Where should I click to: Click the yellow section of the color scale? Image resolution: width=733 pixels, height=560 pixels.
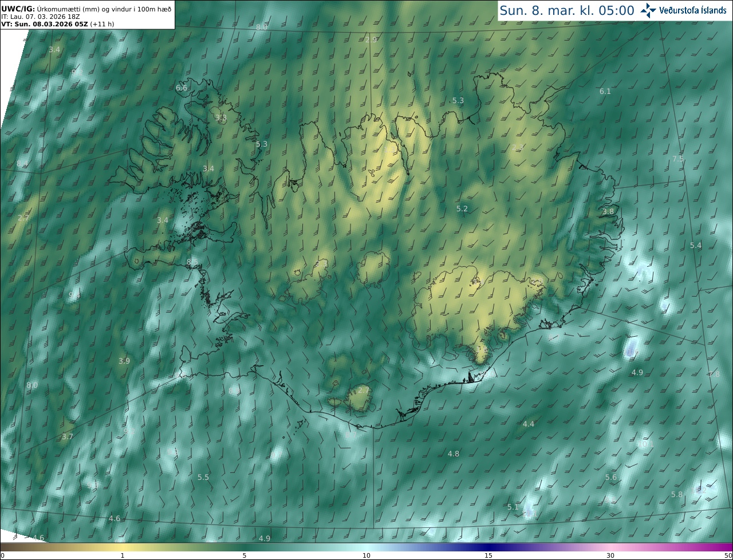122,547
